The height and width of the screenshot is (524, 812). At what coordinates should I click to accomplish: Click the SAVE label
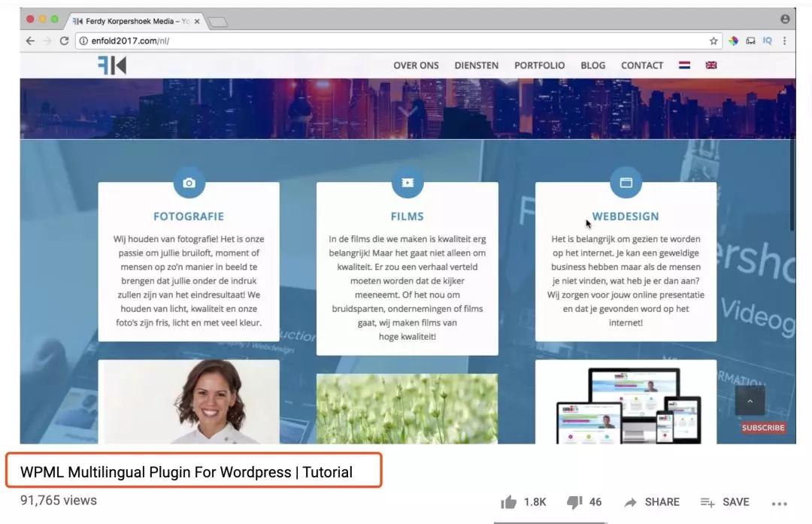point(736,502)
